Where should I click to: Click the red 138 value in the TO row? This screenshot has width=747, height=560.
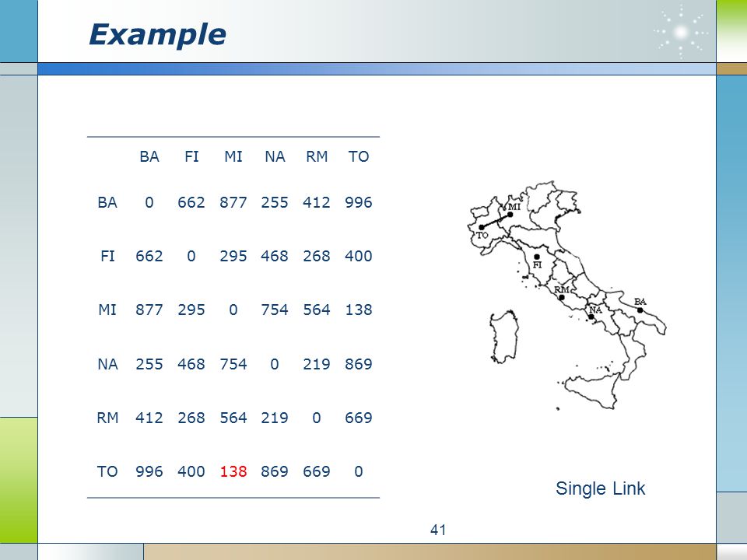233,471
